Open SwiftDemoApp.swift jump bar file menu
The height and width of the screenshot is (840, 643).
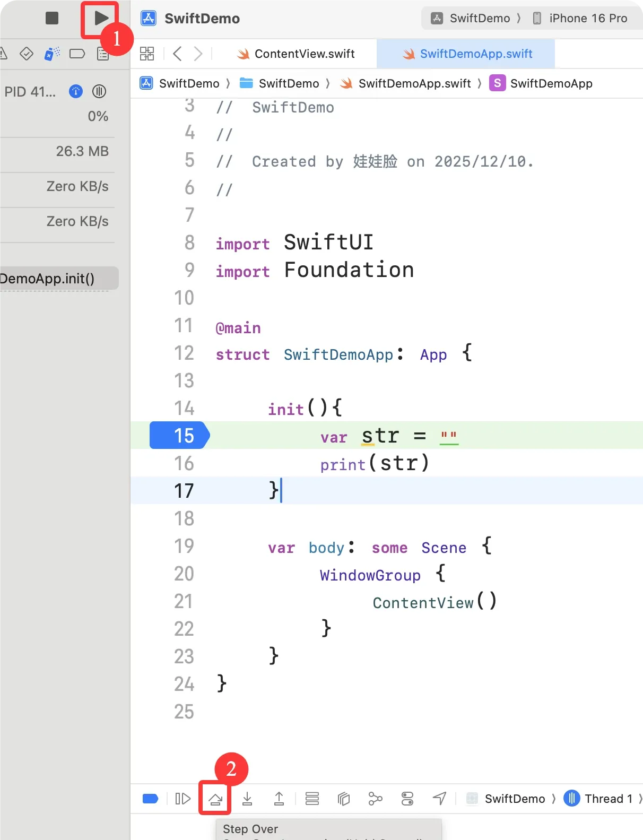click(x=405, y=83)
